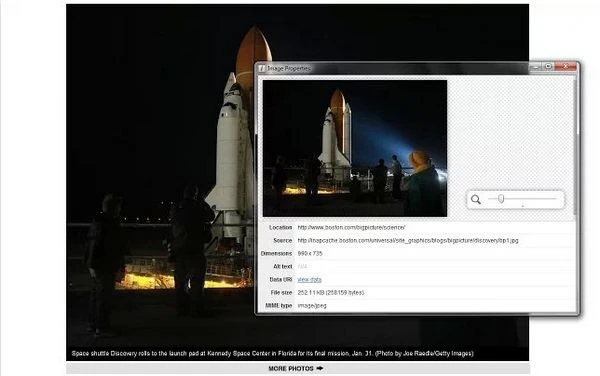The width and height of the screenshot is (600, 376).
Task: Click the arrow icon beside MORE PHOTOS
Action: pos(320,368)
